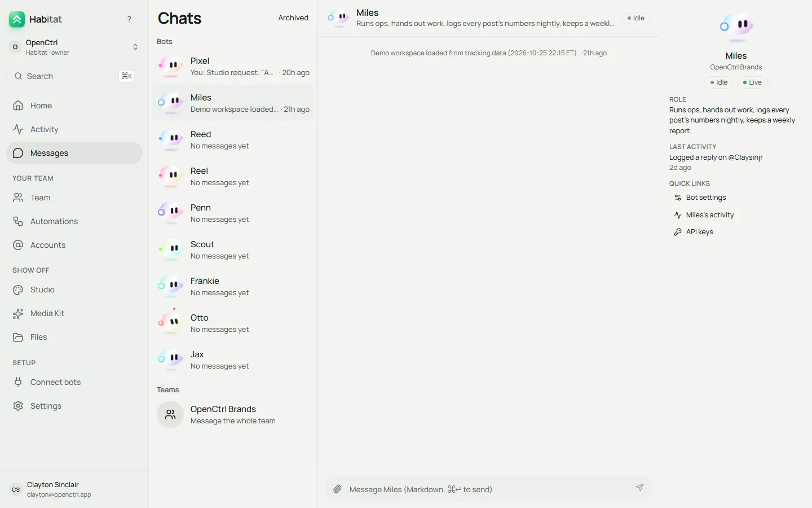Open the Frankie chat
The image size is (812, 508).
[x=233, y=287]
